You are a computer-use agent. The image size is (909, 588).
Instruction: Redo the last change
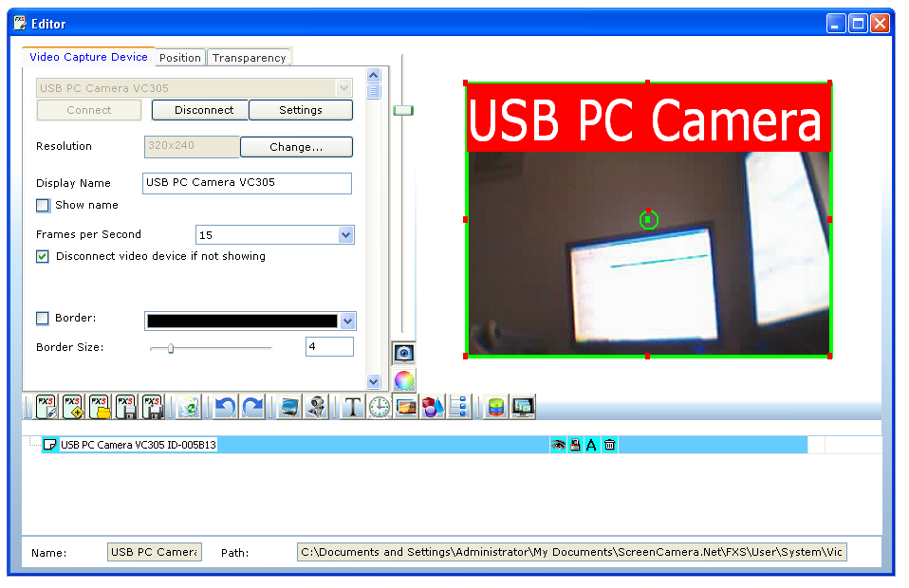252,406
